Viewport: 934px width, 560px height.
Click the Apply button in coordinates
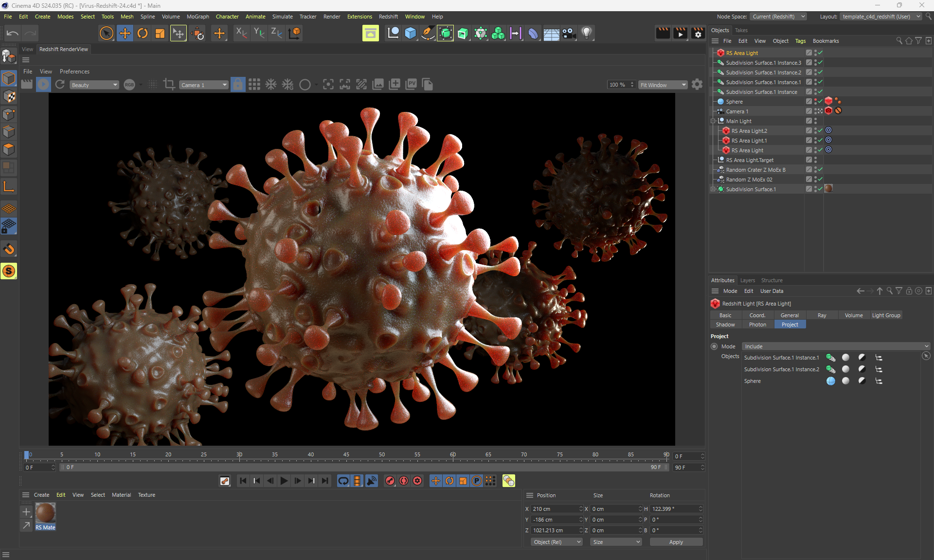point(676,542)
